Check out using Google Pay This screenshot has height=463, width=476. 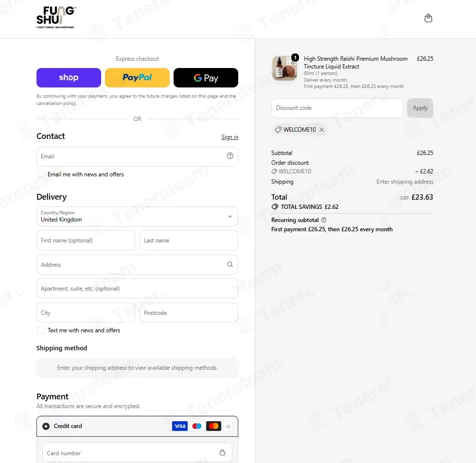[206, 78]
